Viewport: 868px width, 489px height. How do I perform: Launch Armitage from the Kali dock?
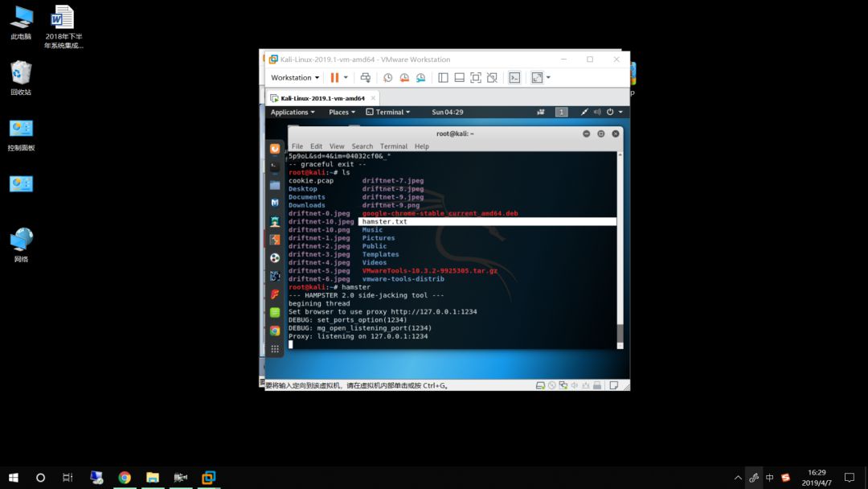(275, 221)
